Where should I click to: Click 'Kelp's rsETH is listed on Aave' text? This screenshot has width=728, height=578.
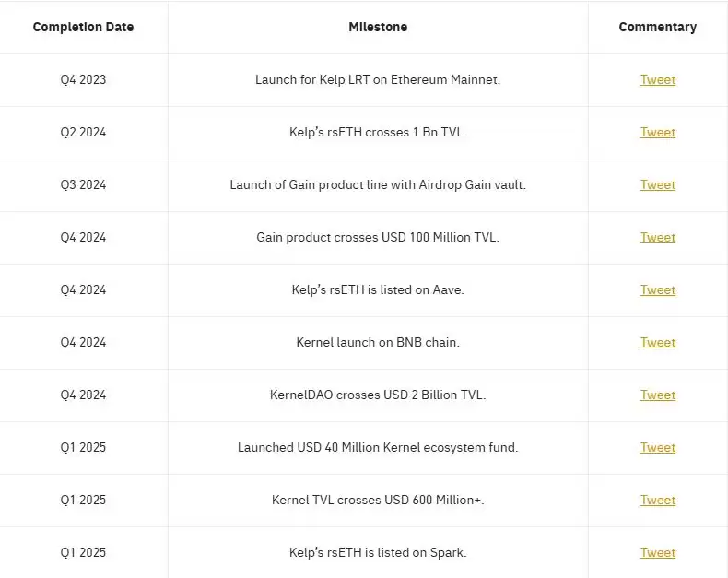click(378, 289)
